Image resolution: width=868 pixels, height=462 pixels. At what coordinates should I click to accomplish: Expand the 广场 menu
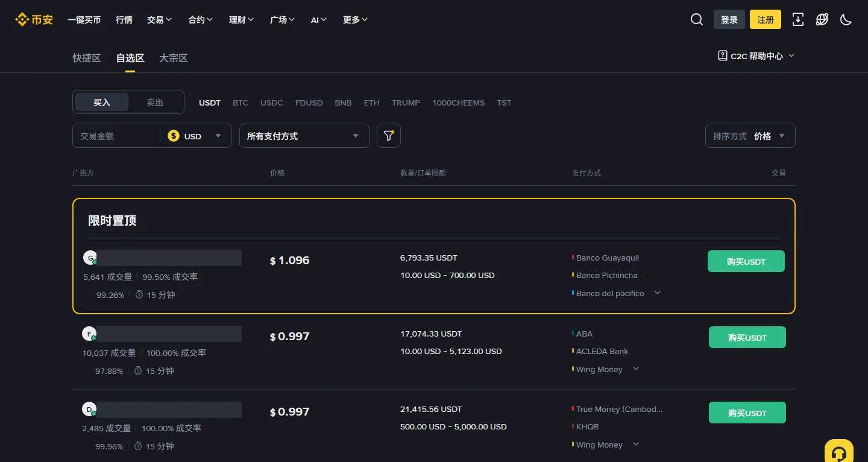click(x=283, y=20)
